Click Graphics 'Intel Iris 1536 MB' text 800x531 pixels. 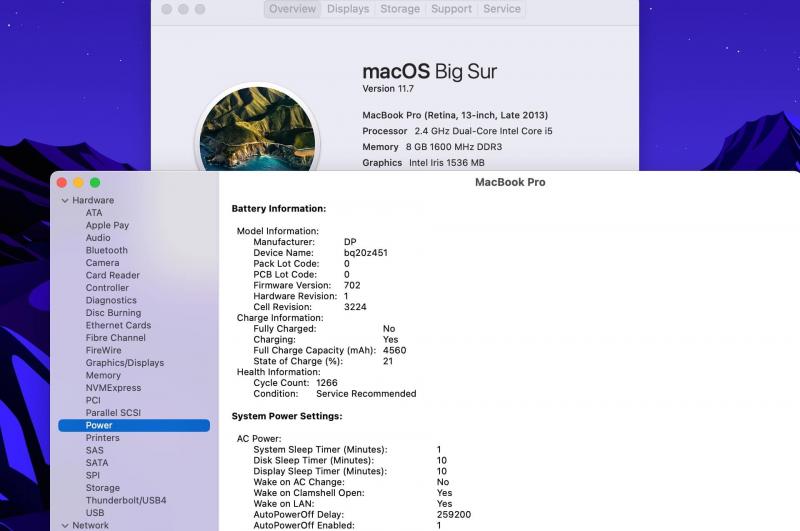click(447, 163)
